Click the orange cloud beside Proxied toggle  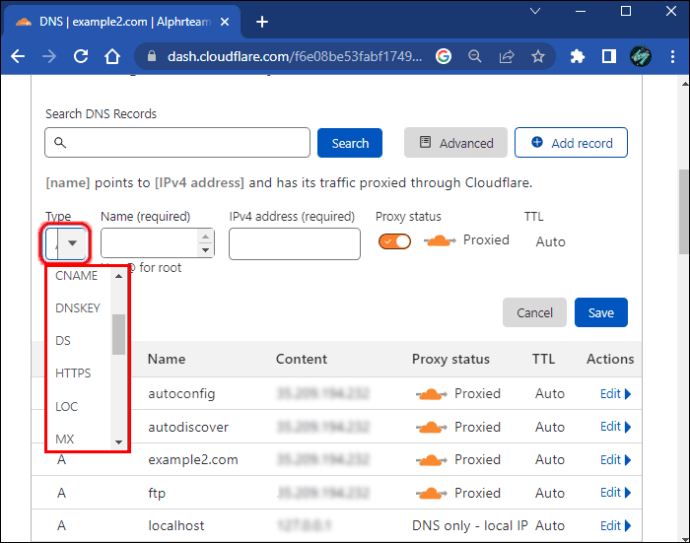click(x=440, y=241)
